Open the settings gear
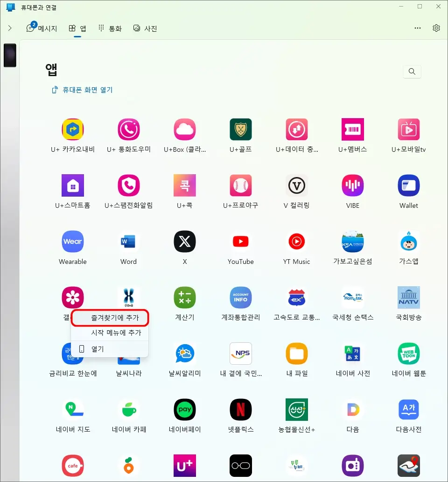This screenshot has width=448, height=482. point(436,28)
